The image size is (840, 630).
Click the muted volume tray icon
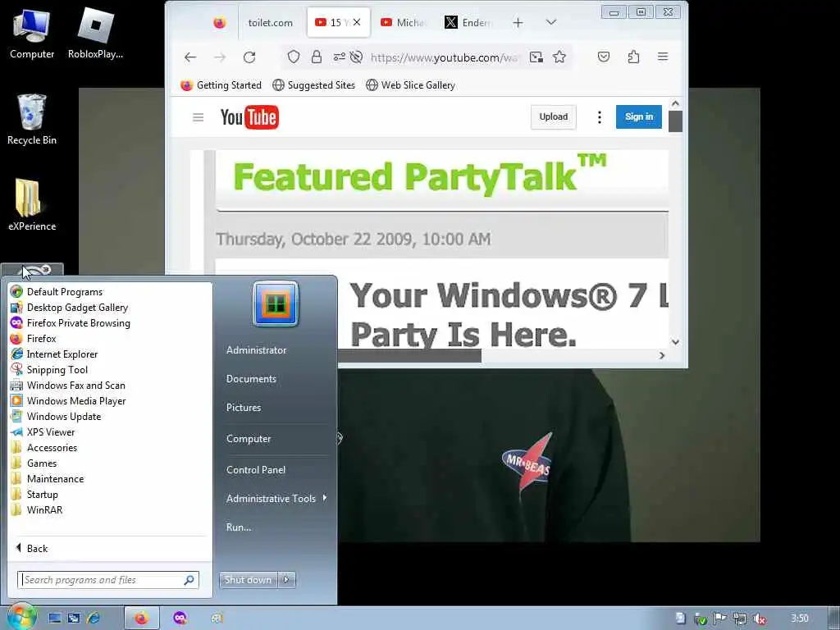pyautogui.click(x=760, y=619)
